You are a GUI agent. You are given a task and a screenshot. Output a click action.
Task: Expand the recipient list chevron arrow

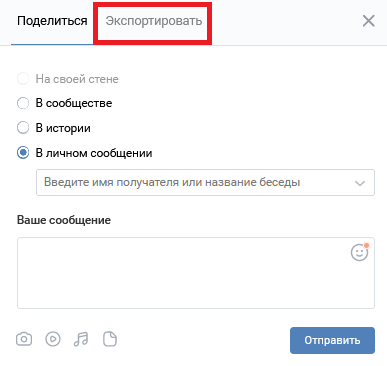(x=360, y=183)
